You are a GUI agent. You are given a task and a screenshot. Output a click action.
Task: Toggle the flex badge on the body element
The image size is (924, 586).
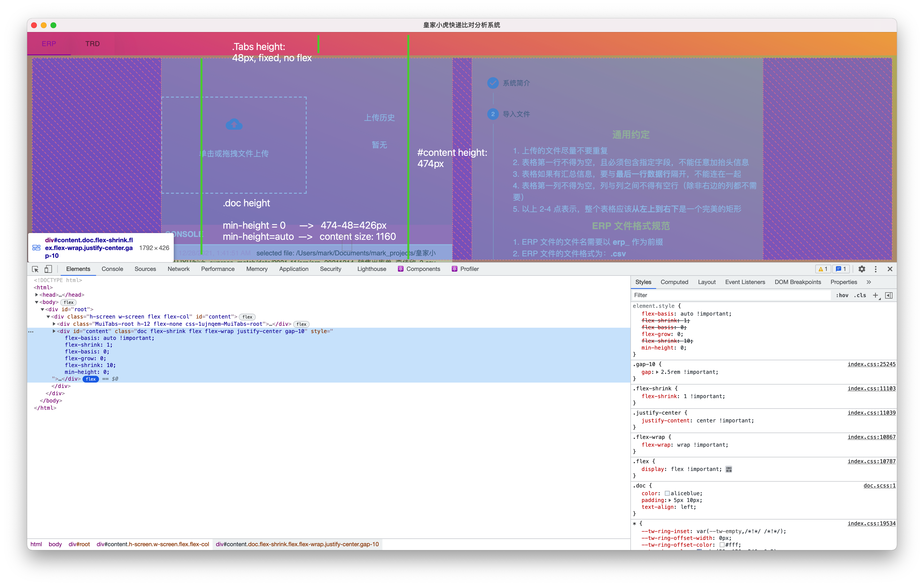click(69, 303)
